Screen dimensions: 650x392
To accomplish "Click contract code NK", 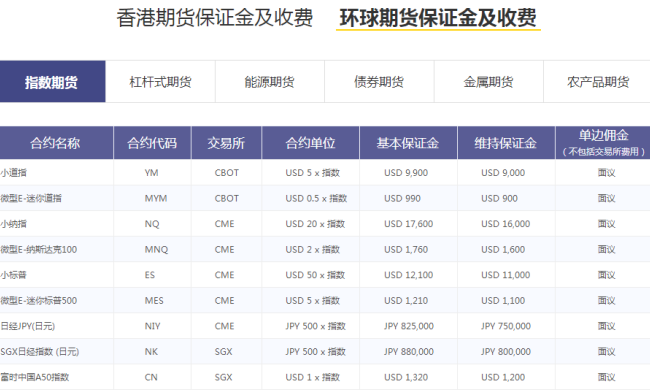I will 151,352.
